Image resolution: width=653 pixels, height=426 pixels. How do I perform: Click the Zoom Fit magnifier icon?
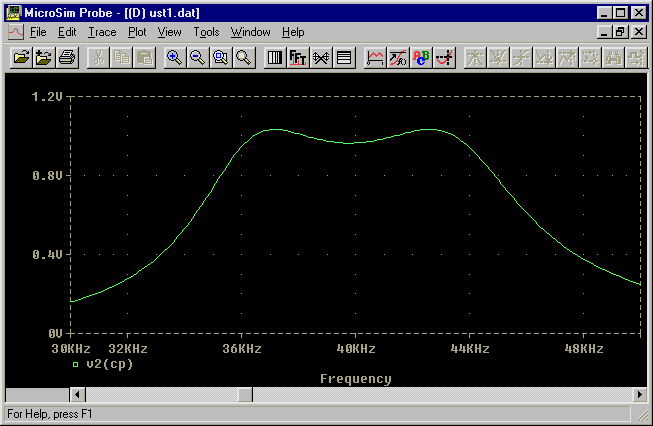[x=244, y=57]
